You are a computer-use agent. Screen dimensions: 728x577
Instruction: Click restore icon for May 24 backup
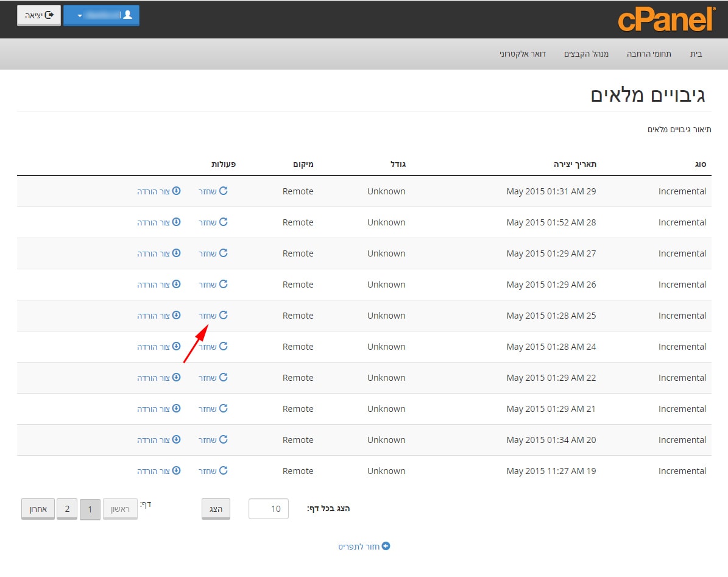click(x=224, y=346)
